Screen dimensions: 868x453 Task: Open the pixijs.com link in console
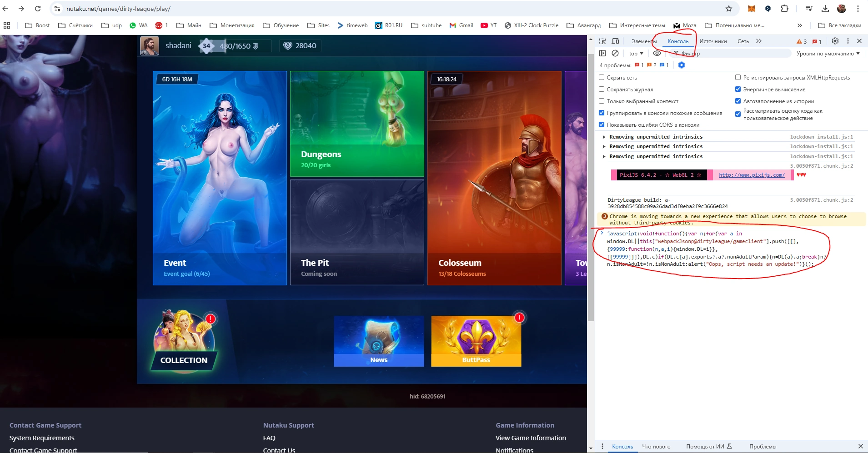pos(752,175)
